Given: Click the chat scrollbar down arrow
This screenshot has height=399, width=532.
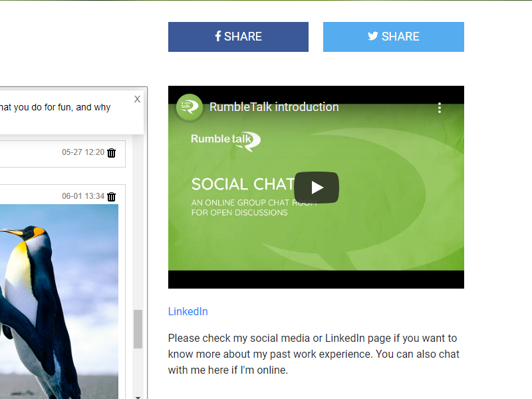Looking at the screenshot, I should pos(138,396).
